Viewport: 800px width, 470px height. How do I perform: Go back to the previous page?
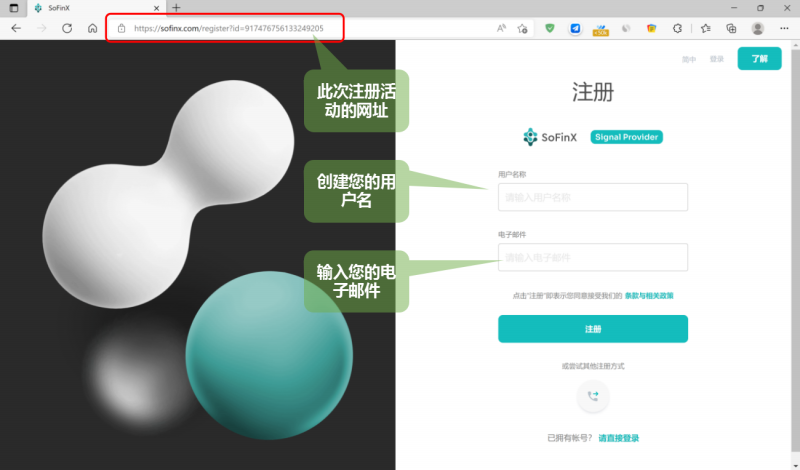[16, 29]
